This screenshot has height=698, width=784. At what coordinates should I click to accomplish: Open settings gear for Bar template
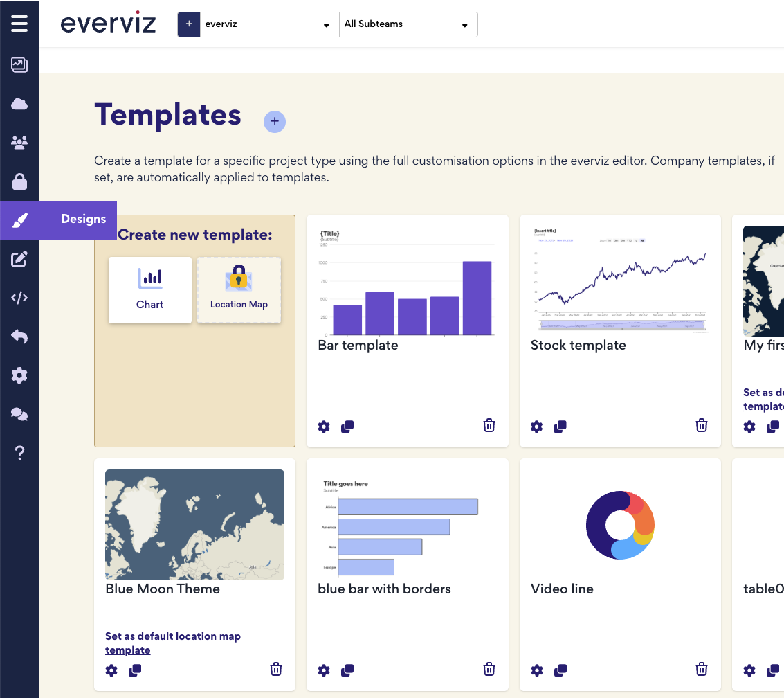click(x=324, y=427)
